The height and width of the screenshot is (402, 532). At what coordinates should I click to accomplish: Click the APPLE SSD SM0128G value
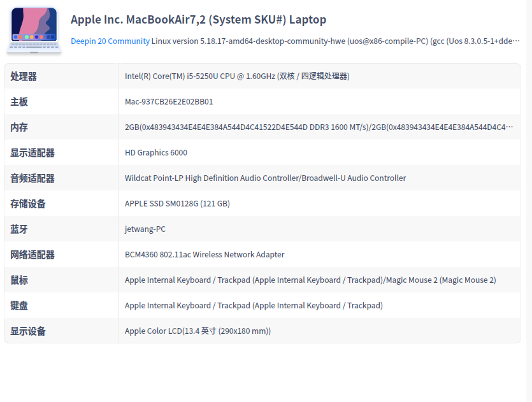click(177, 203)
